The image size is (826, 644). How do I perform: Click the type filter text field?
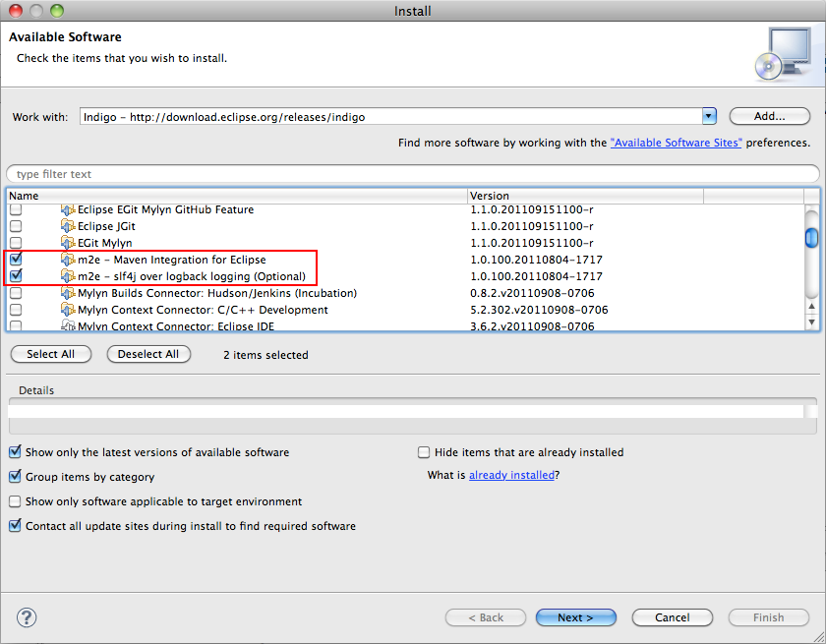point(412,174)
